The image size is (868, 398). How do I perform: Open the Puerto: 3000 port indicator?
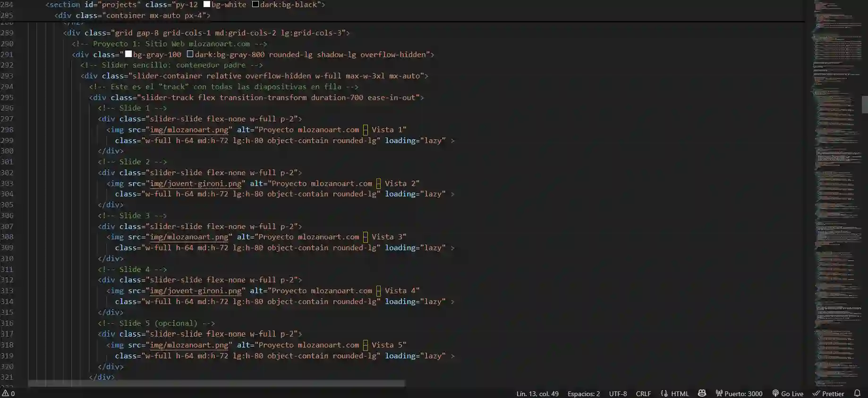739,393
